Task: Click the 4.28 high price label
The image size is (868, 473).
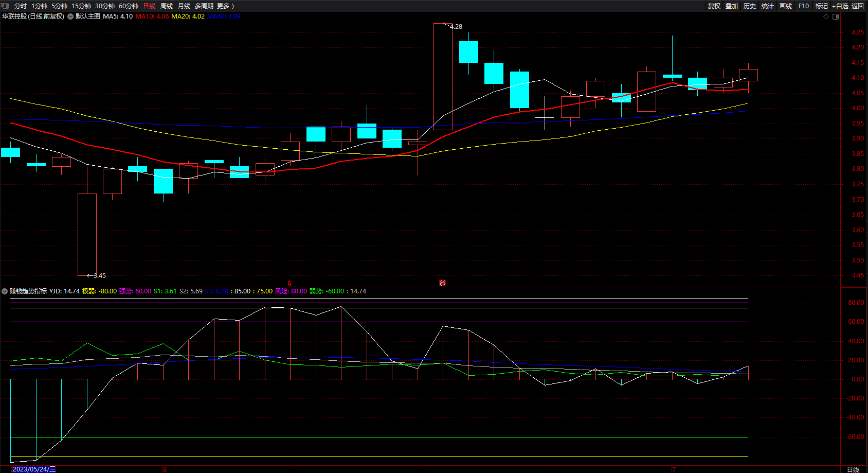Action: tap(456, 26)
